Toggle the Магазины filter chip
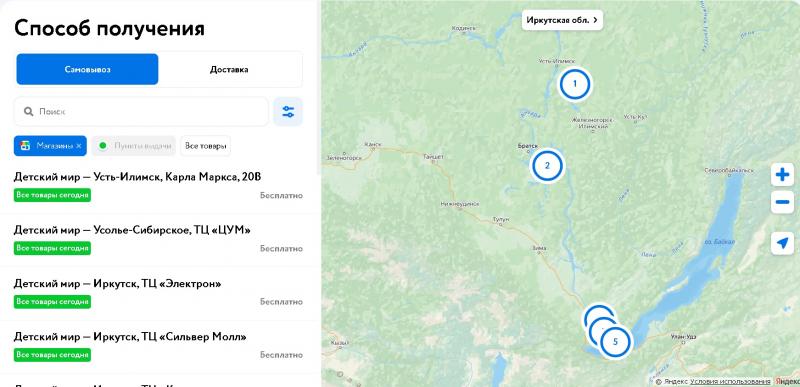Screen dimensions: 800x387 pos(50,146)
